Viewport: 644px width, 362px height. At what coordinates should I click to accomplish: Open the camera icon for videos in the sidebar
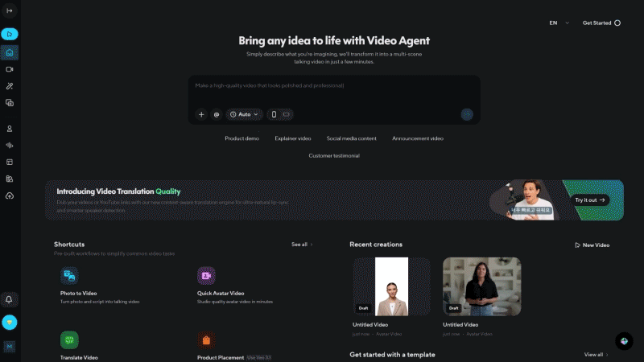click(x=10, y=69)
